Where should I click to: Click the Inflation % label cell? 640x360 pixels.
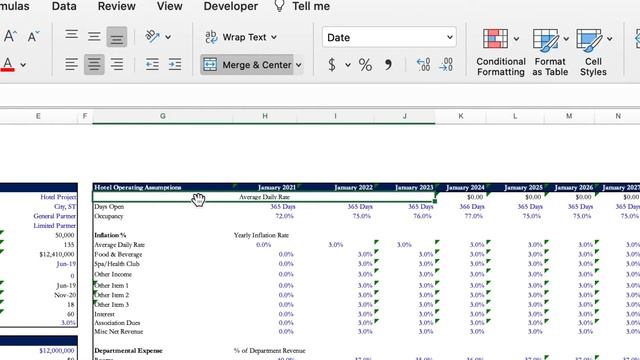110,235
